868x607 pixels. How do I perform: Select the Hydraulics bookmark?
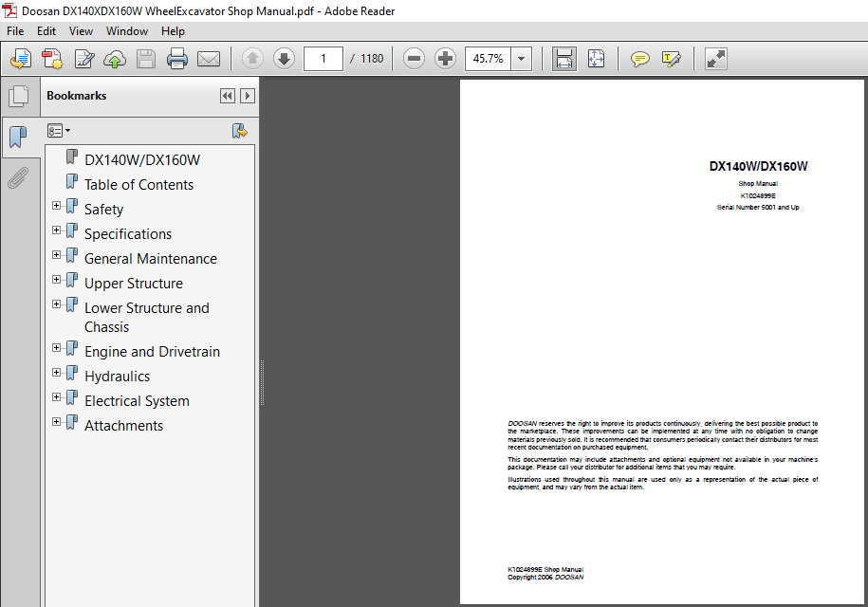(x=118, y=377)
